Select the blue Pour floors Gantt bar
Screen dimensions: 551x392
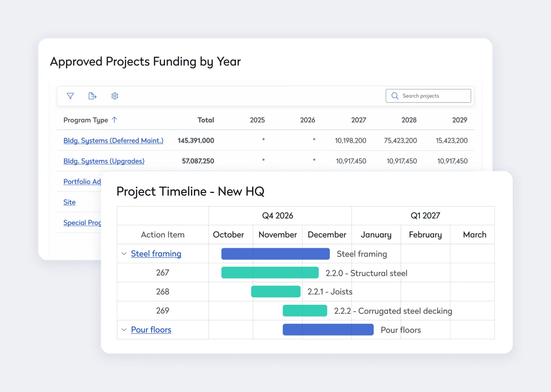[328, 330]
